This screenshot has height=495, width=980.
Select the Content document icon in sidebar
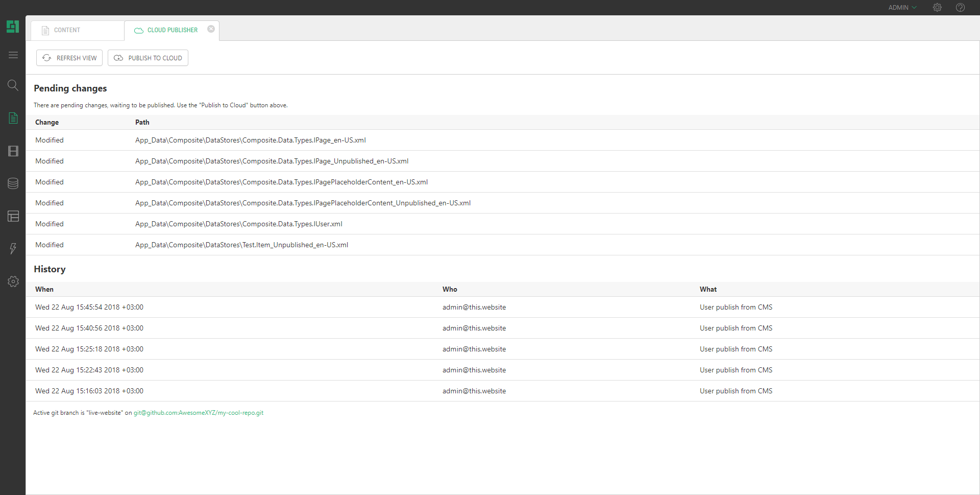(13, 118)
